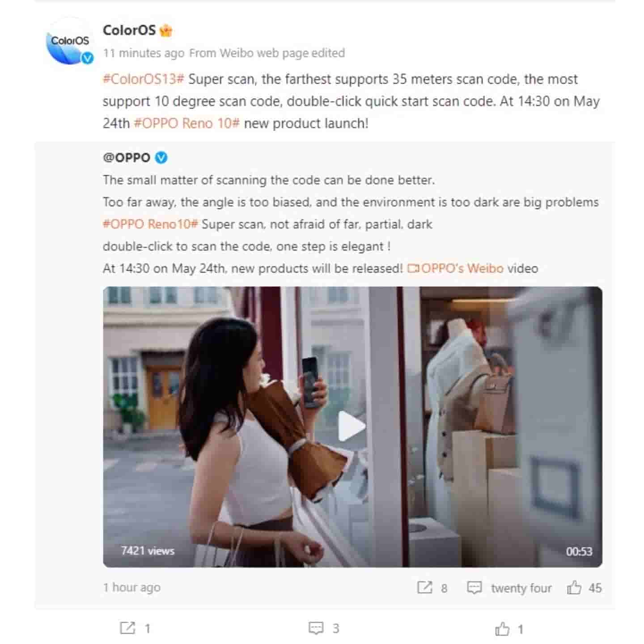Click the ColorOS account name
This screenshot has height=644, width=644.
(129, 30)
